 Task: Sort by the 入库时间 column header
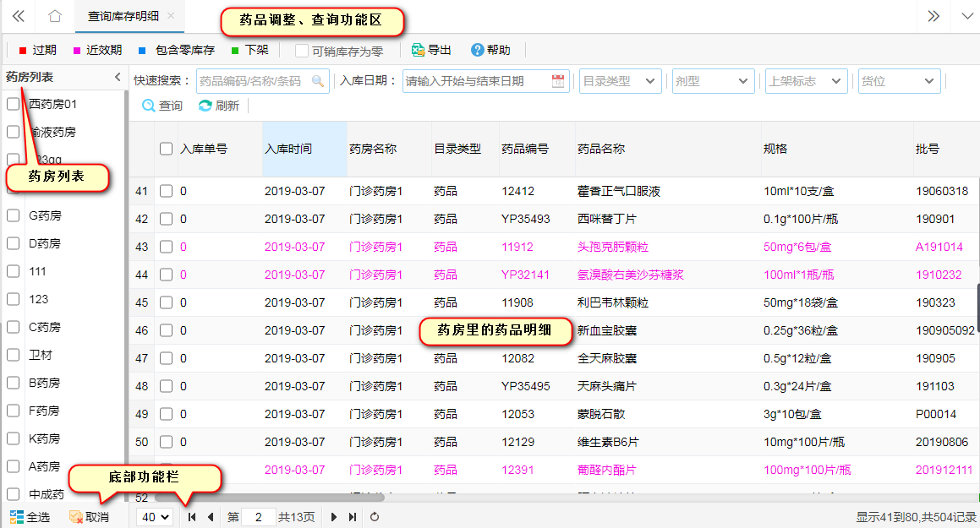[x=288, y=149]
